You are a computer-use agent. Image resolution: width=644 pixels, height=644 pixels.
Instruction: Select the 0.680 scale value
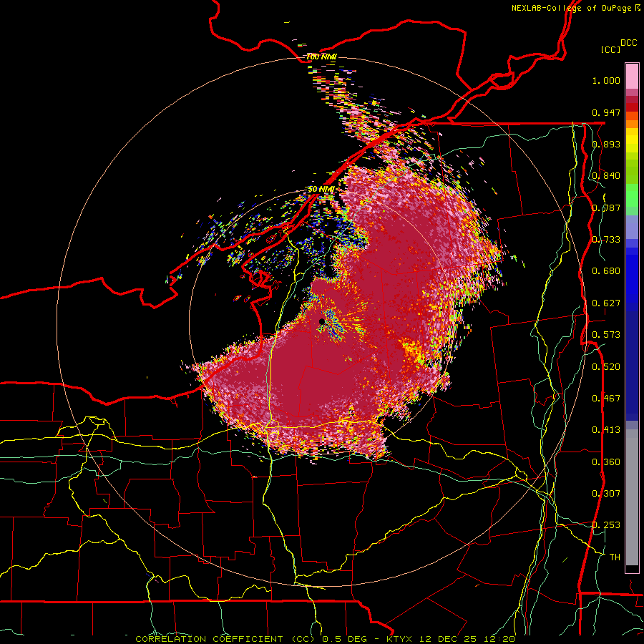pyautogui.click(x=606, y=271)
